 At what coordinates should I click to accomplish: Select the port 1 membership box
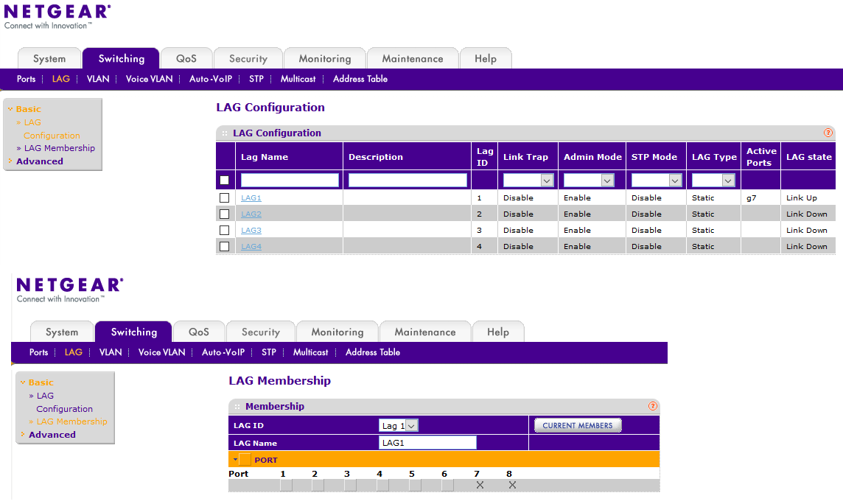coord(286,485)
